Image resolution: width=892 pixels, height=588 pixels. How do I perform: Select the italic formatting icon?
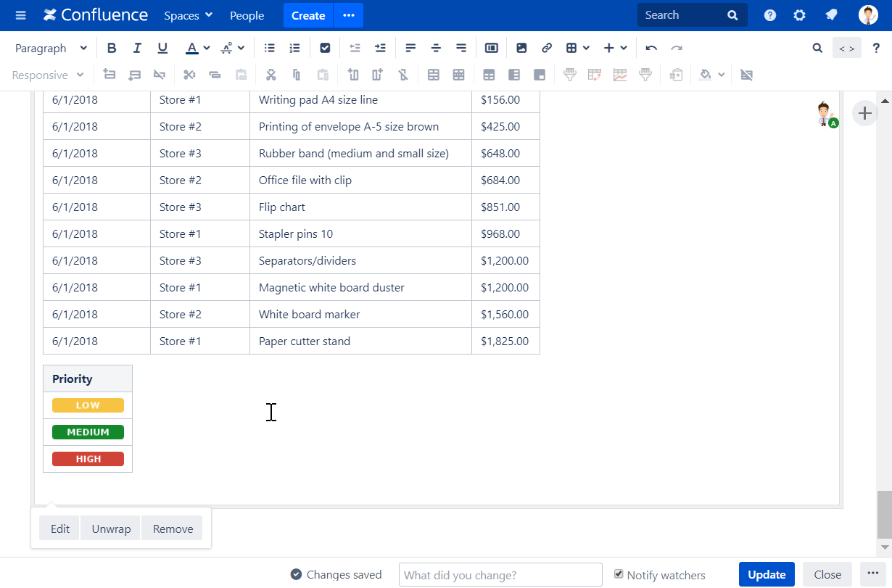(137, 47)
